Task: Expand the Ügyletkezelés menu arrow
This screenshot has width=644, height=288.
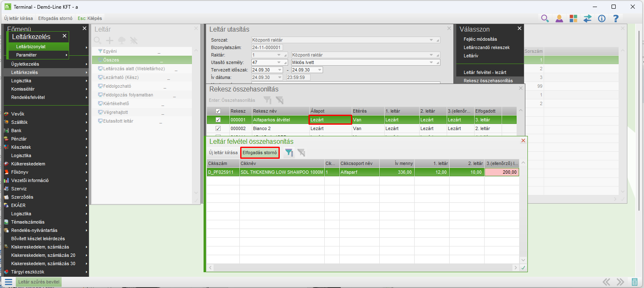Action: click(x=86, y=64)
